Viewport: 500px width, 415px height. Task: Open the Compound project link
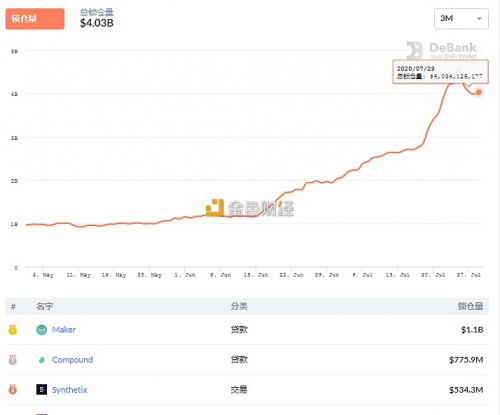[x=72, y=360]
